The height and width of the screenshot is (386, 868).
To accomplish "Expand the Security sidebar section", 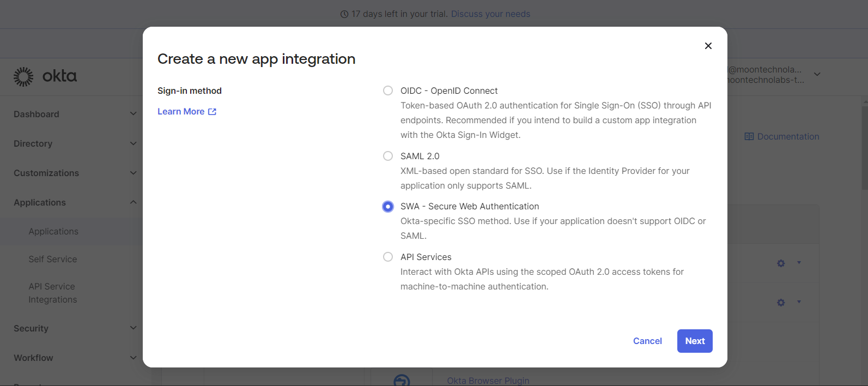I will coord(75,328).
